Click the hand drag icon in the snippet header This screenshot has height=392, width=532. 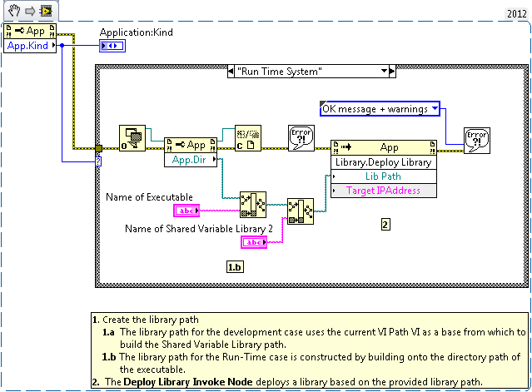point(12,12)
